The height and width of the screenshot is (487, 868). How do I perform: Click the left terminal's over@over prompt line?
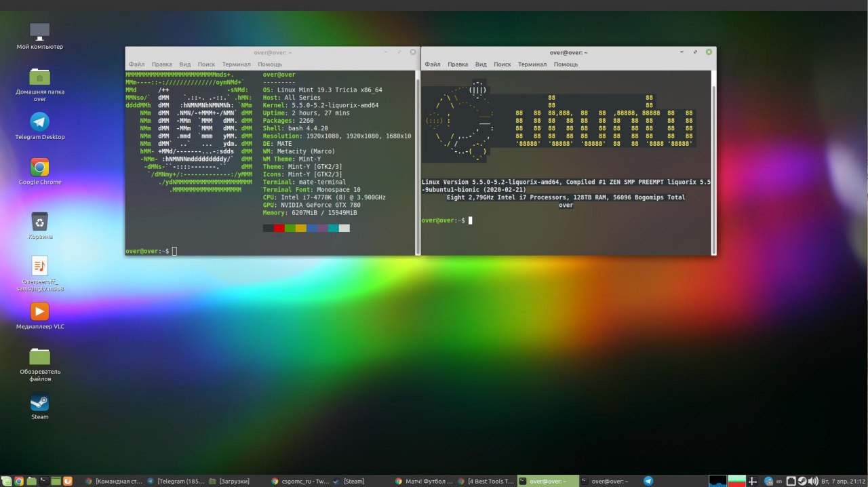[x=151, y=251]
